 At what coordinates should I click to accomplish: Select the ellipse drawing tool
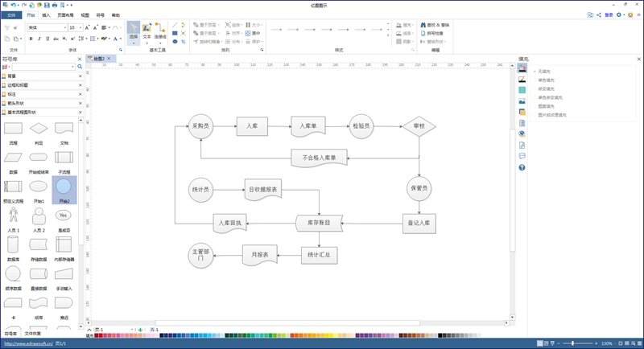tap(175, 42)
